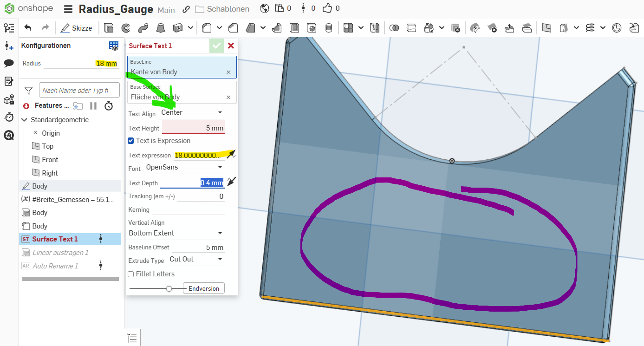Click the feature tree rollback bar
Screen dimensions: 644x346
click(x=70, y=279)
